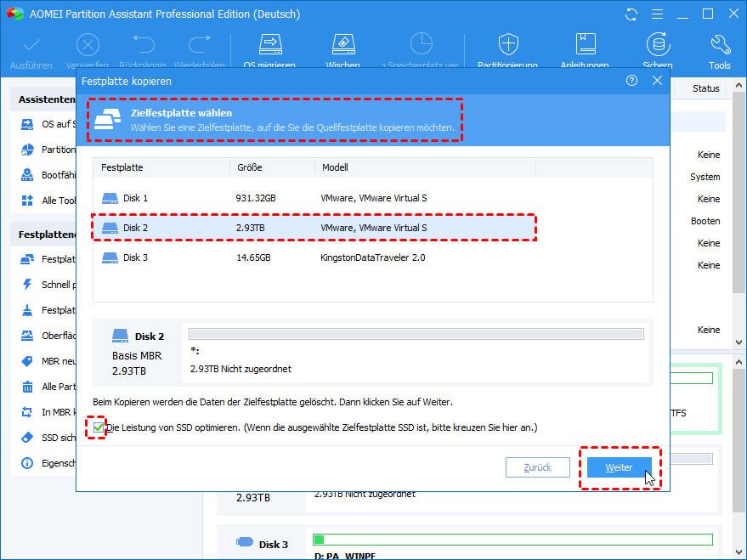The image size is (747, 560).
Task: Click the Zielfestplatte wählen header icon
Action: 107,120
